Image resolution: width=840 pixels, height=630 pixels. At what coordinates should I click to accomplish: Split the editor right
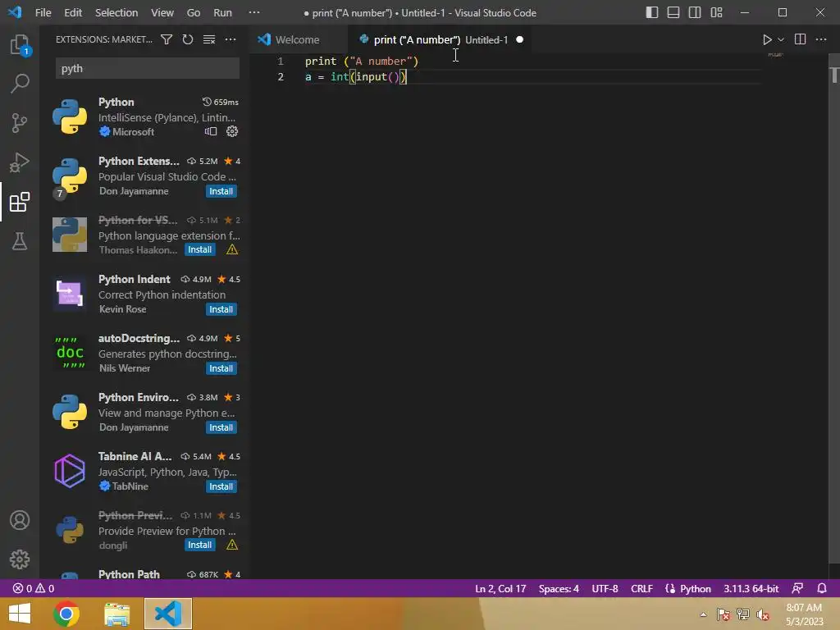point(801,39)
